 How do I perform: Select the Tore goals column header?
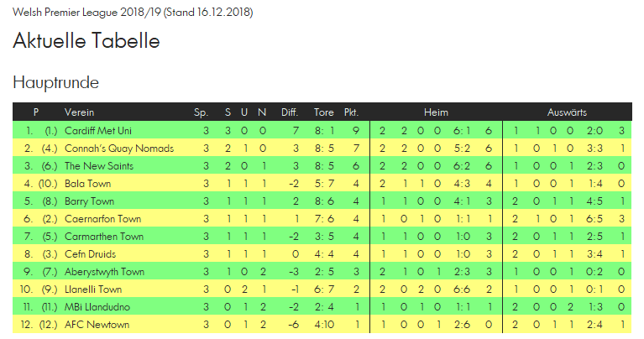click(323, 112)
